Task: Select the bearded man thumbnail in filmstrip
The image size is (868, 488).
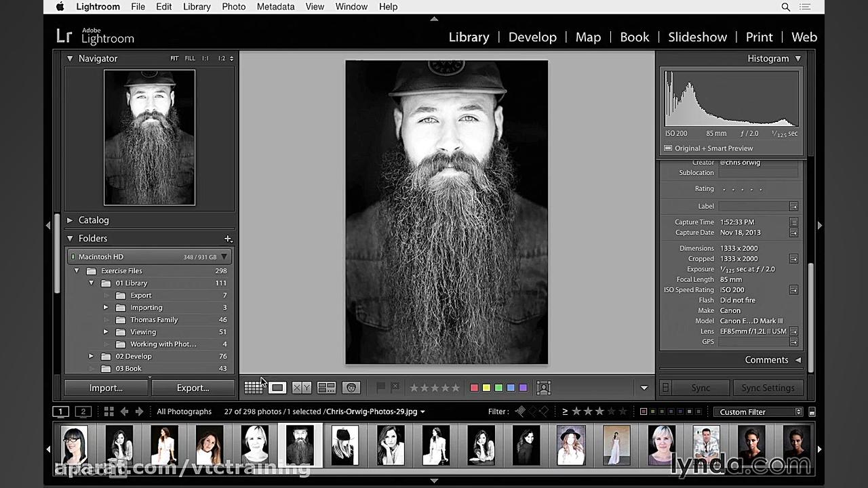Action: (x=300, y=445)
